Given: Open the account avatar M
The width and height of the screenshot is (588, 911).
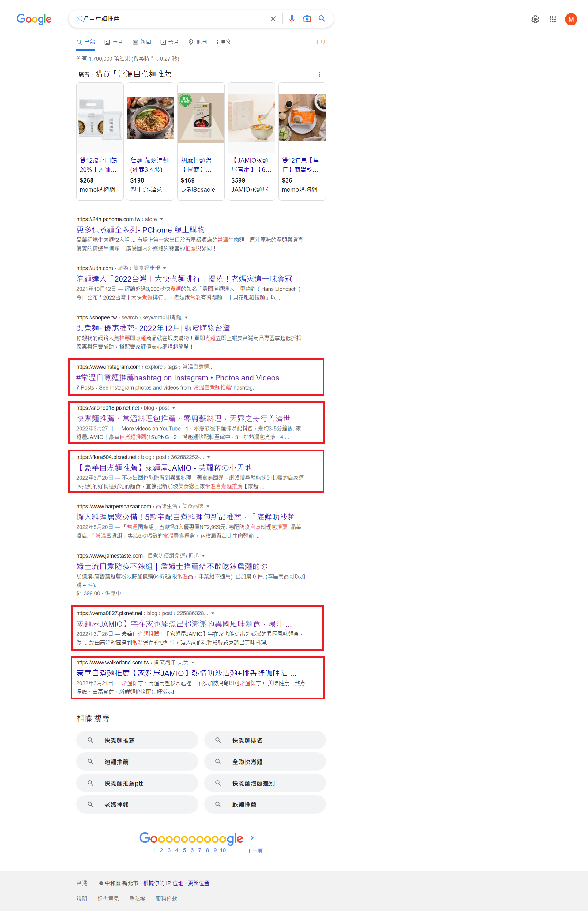Looking at the screenshot, I should pyautogui.click(x=571, y=19).
